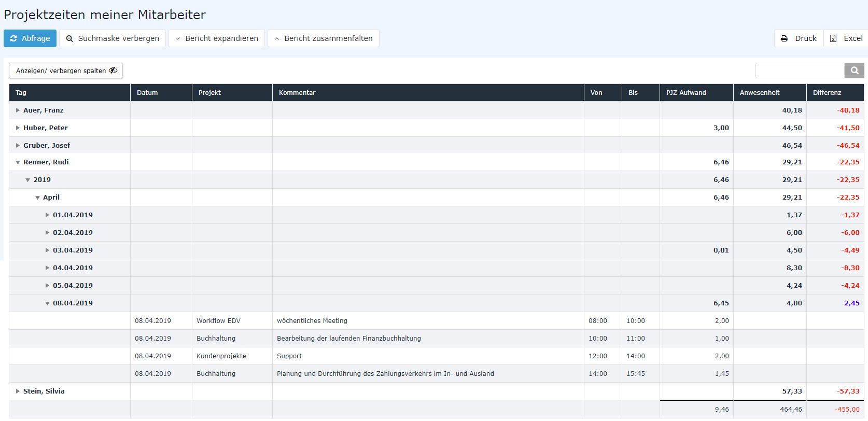Sort by the Bis column header

click(x=641, y=93)
